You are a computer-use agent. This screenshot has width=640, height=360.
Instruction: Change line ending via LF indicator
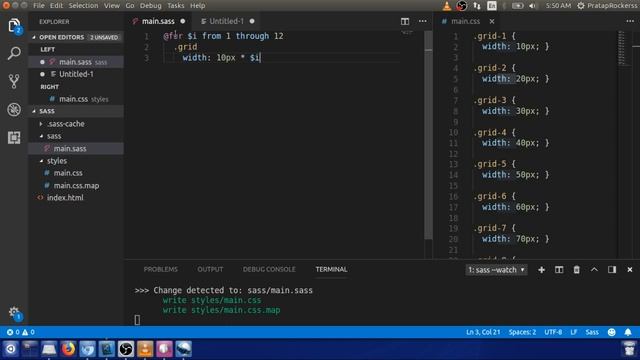(573, 332)
